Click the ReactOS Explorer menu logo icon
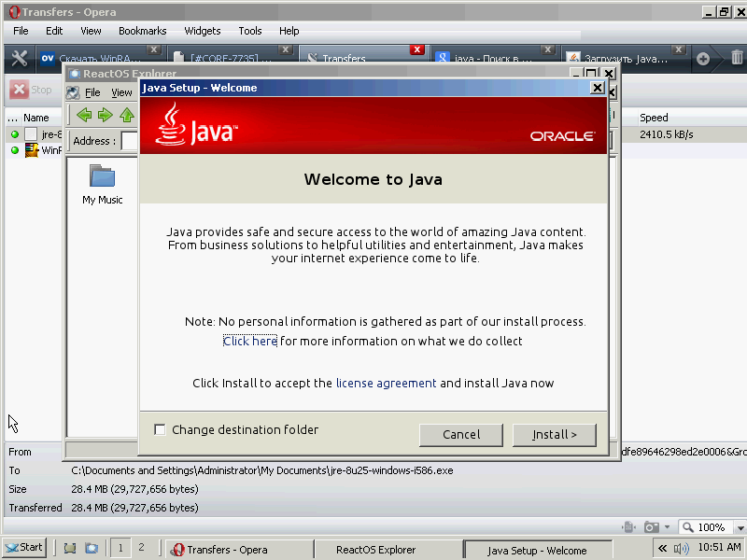Viewport: 747px width, 560px height. (73, 92)
